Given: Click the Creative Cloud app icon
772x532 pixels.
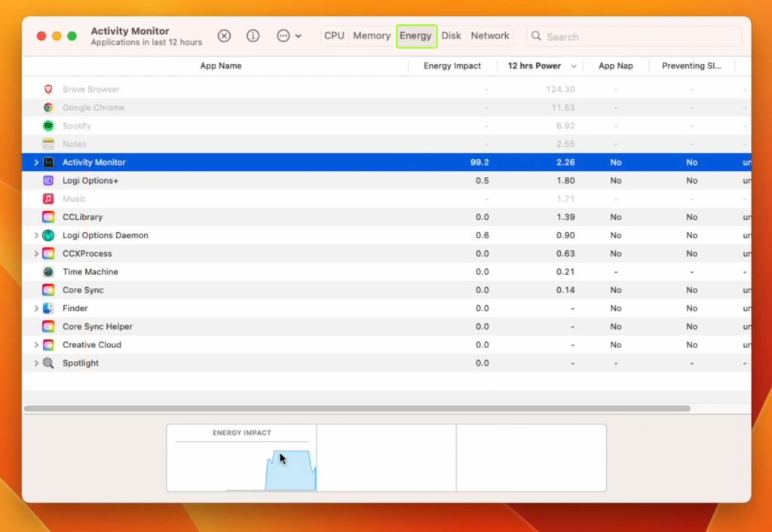Looking at the screenshot, I should click(48, 344).
